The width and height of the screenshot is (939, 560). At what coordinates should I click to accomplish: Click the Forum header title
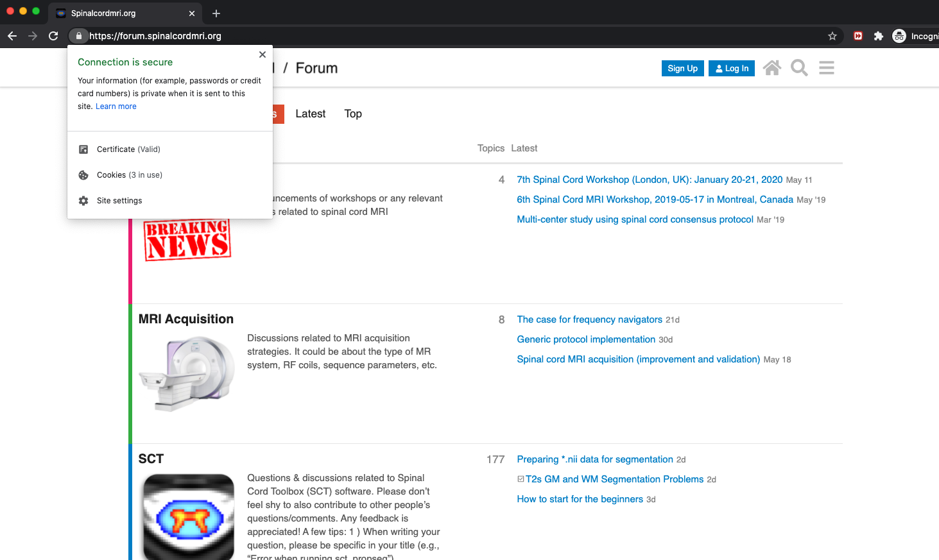click(316, 68)
